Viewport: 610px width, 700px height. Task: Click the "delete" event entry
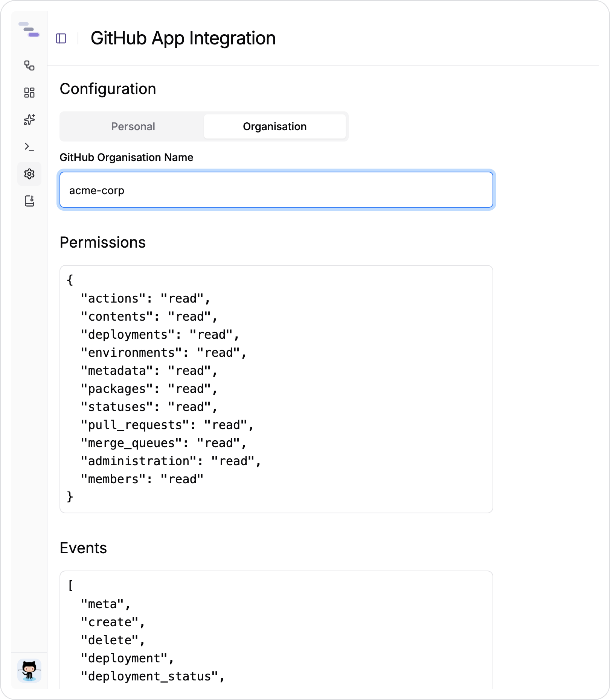pyautogui.click(x=113, y=640)
